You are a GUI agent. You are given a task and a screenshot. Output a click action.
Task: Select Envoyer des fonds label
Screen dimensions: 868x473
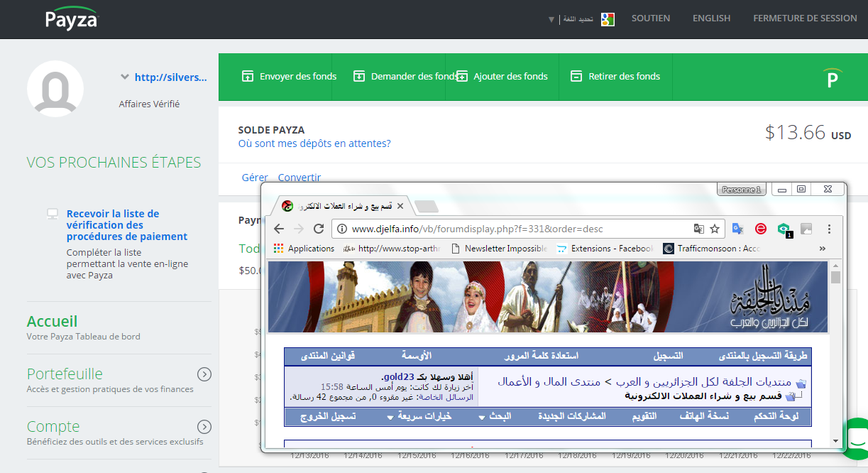click(x=298, y=76)
